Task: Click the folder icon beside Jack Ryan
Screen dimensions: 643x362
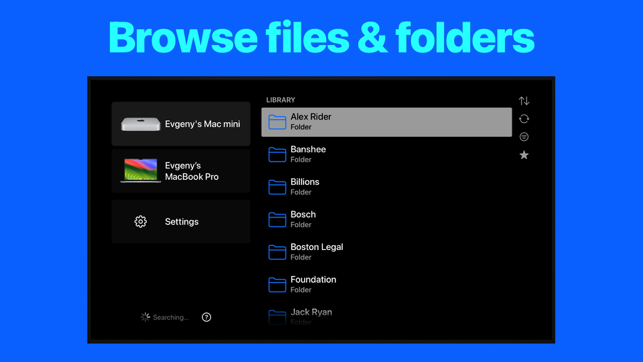Action: pyautogui.click(x=277, y=317)
